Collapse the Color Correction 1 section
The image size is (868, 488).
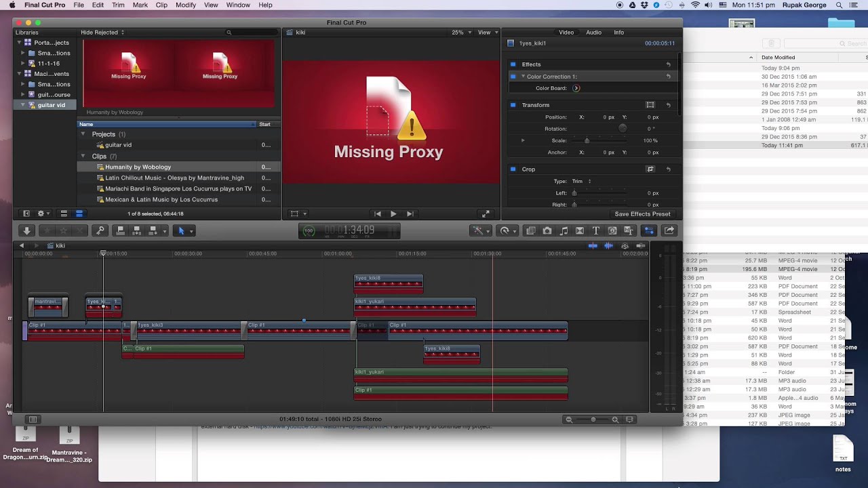point(523,77)
